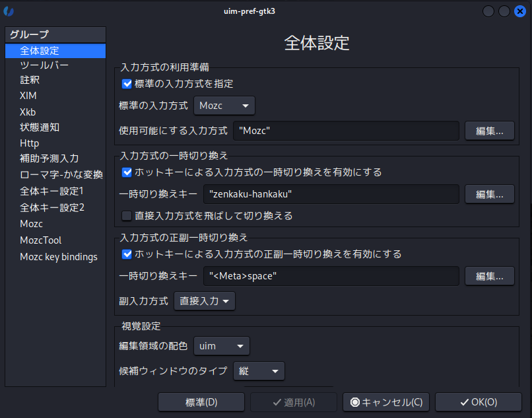Select 全体キー設定1 group
532x418 pixels.
point(55,192)
